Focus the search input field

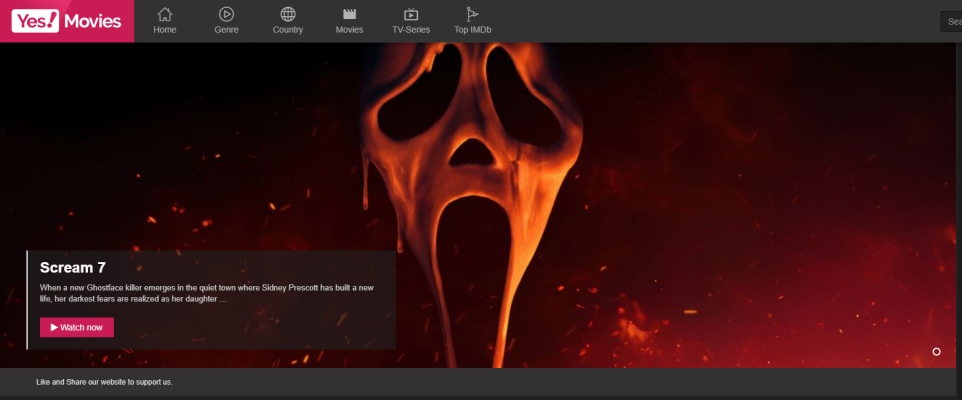951,21
